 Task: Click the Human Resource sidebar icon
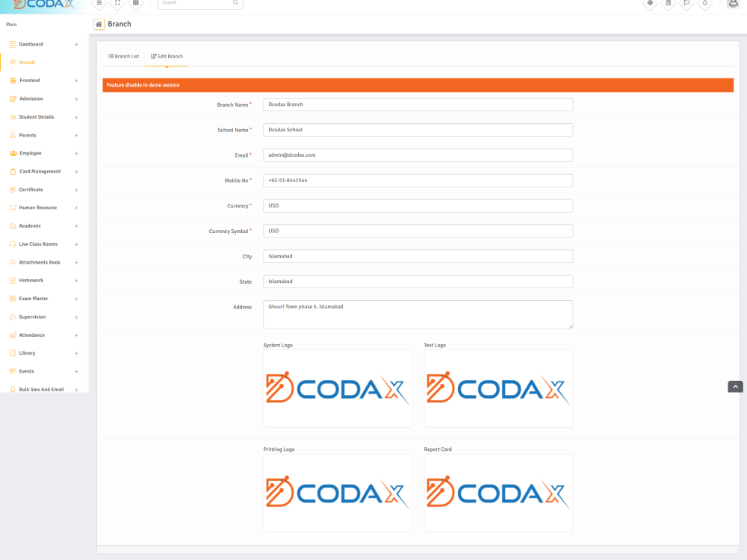click(13, 208)
